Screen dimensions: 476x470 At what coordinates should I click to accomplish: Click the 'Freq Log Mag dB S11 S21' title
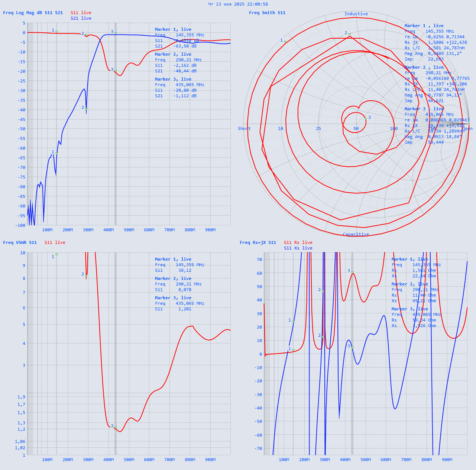click(x=33, y=13)
